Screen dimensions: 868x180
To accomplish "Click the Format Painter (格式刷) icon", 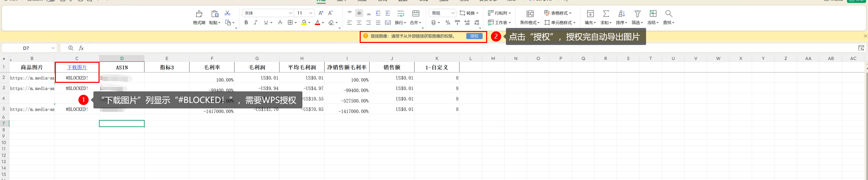I will pos(199,14).
